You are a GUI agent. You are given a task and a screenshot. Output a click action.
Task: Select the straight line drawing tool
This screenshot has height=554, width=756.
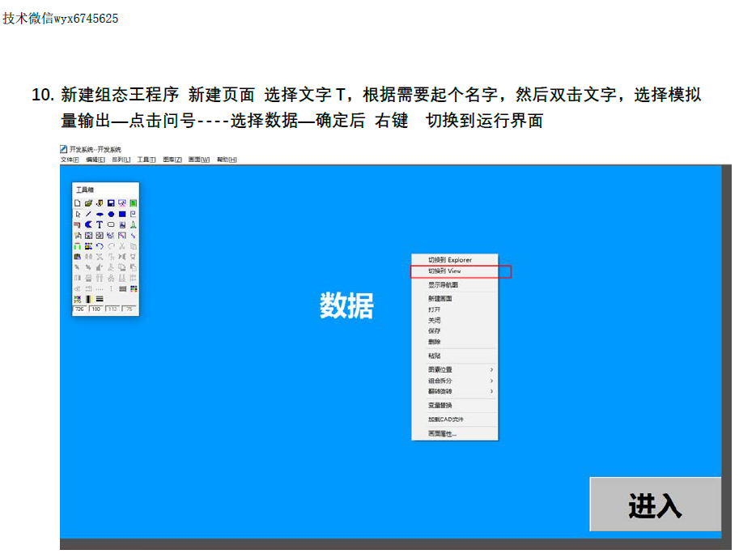(88, 214)
